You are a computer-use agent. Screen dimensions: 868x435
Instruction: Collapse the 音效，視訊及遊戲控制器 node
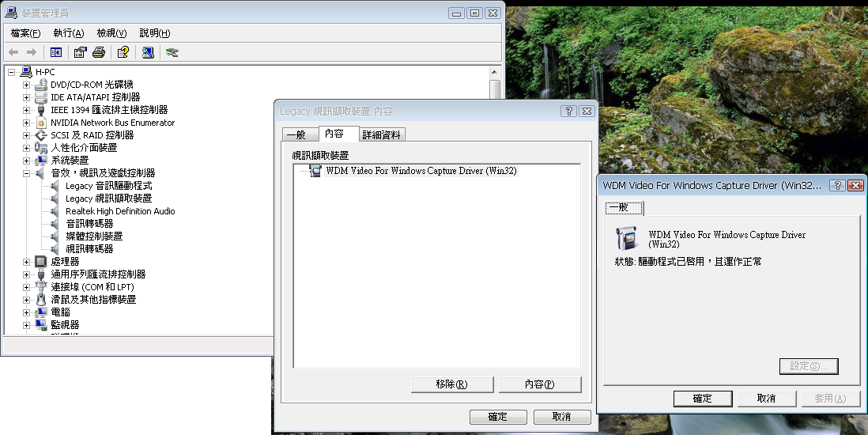click(x=26, y=173)
